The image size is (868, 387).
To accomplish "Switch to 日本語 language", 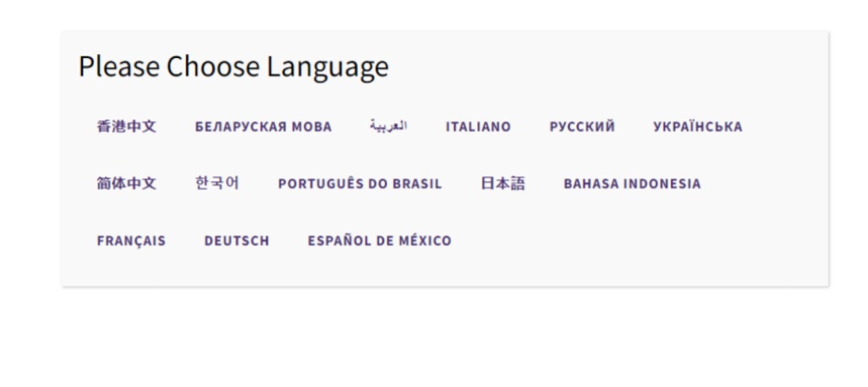I will pos(502,183).
